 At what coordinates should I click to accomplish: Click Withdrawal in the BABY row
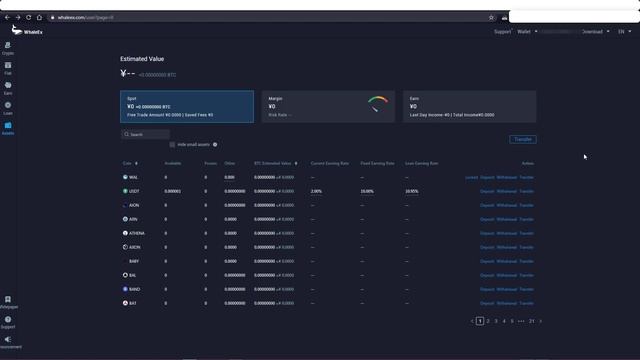[507, 261]
